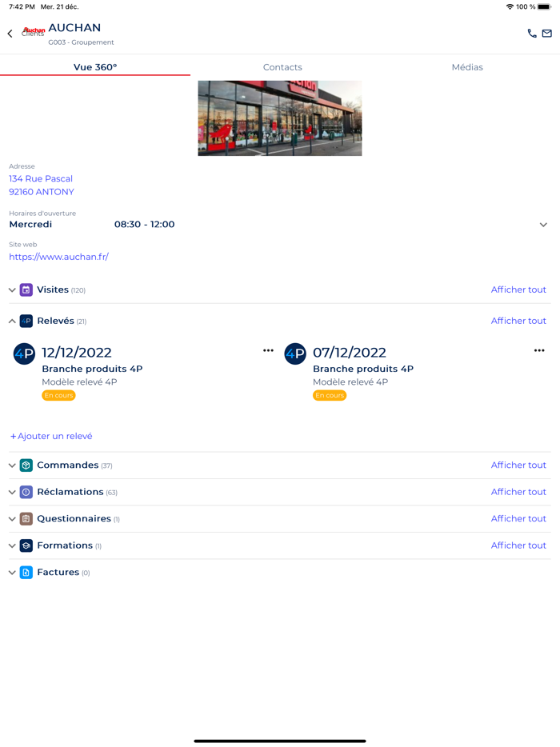
Task: Tap the blue Factures document icon
Action: coord(26,572)
